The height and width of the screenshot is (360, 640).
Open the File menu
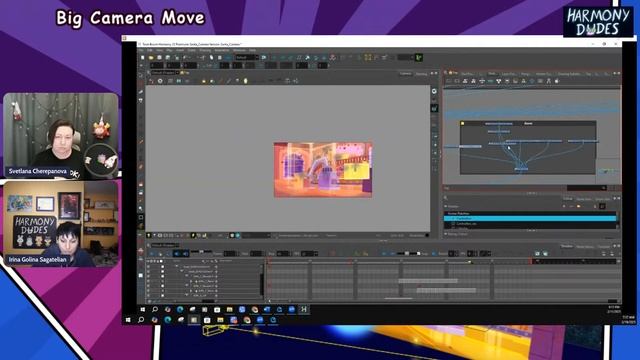coord(141,50)
